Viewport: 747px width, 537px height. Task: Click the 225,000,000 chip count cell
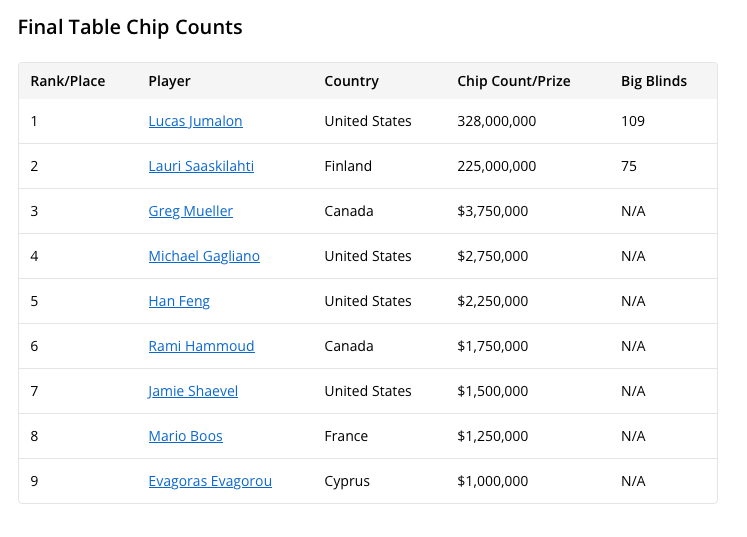(496, 166)
